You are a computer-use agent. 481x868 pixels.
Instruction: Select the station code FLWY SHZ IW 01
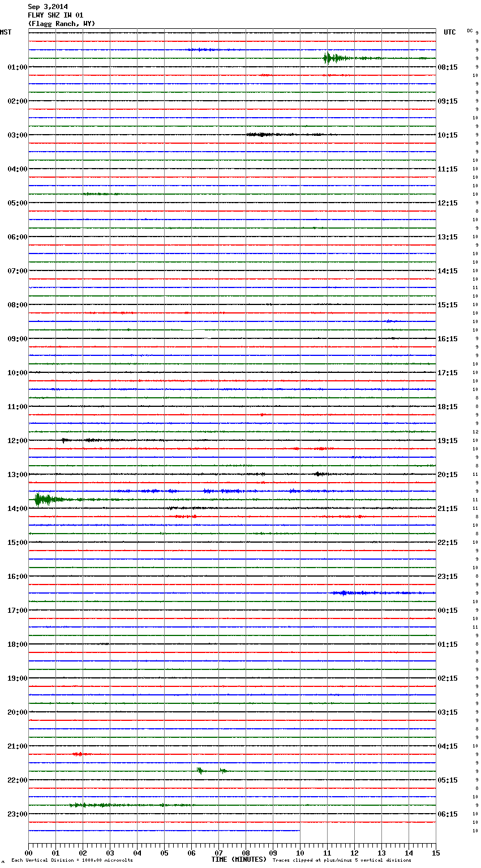pyautogui.click(x=55, y=15)
